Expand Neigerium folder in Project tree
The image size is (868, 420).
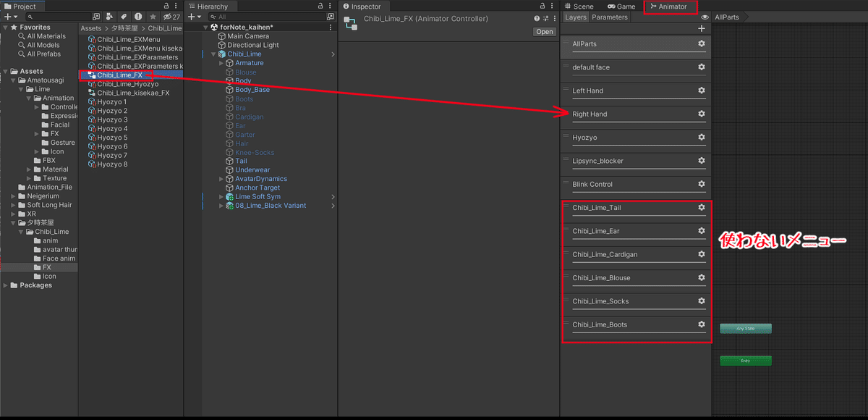point(13,196)
